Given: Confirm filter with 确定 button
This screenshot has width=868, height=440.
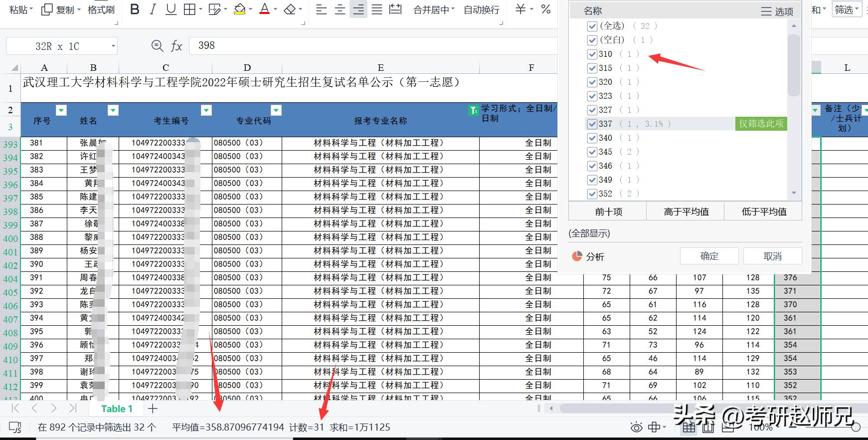Looking at the screenshot, I should (x=709, y=256).
